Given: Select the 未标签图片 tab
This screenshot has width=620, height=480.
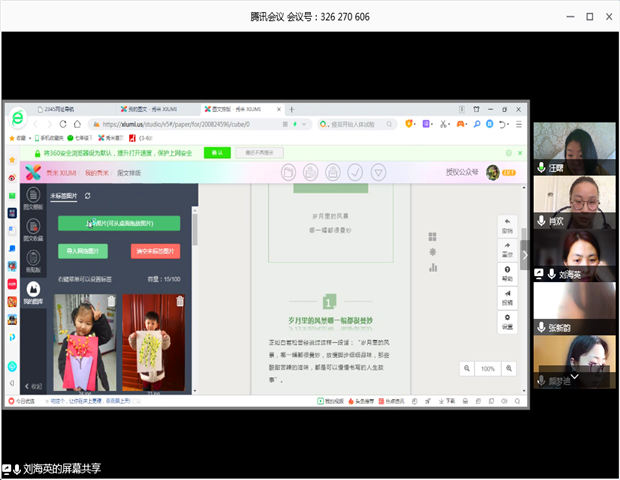Looking at the screenshot, I should tap(64, 197).
